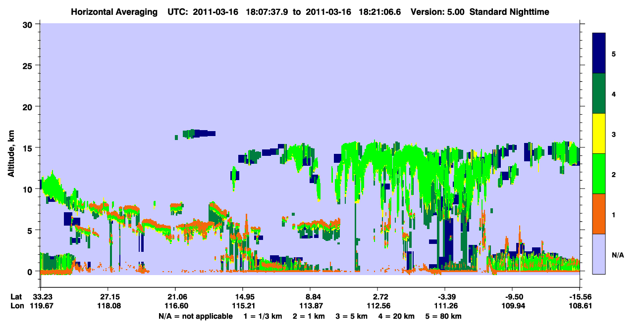
Task: Click latitude value -9.50
Action: tap(513, 297)
